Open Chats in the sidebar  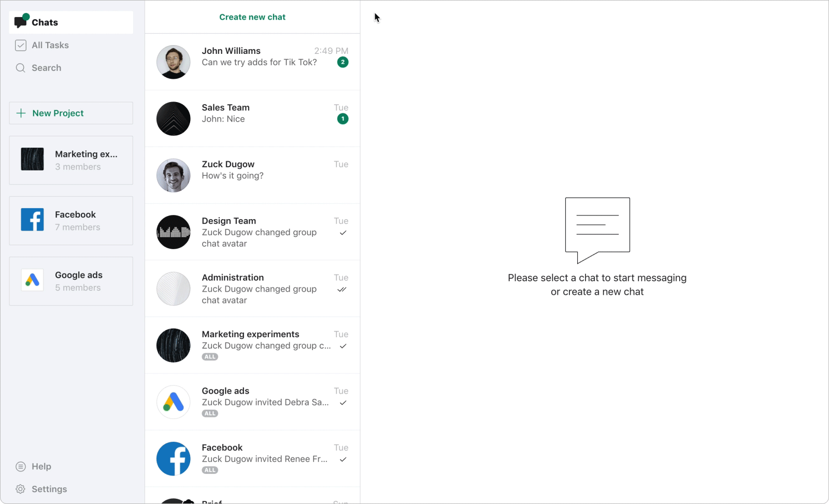[x=71, y=22]
